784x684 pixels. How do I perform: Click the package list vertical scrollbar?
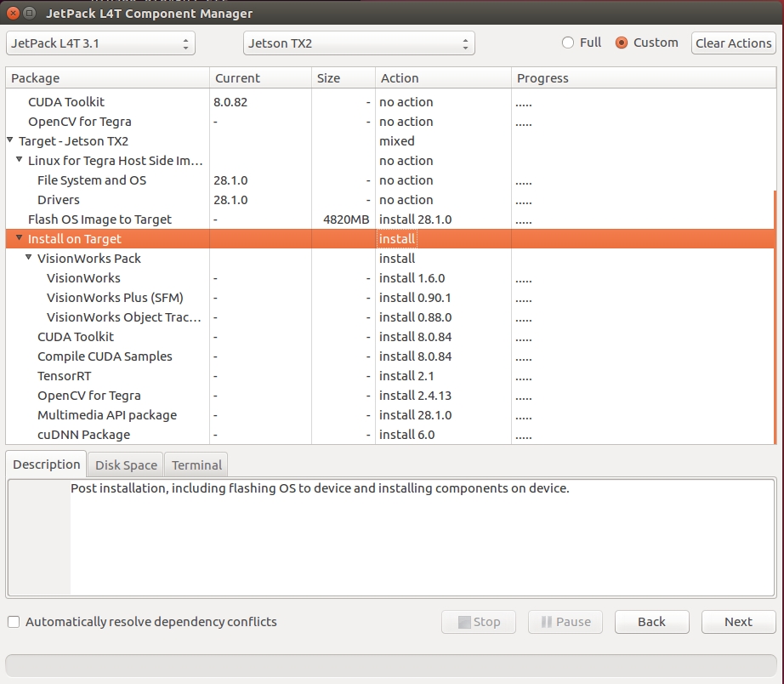[775, 316]
